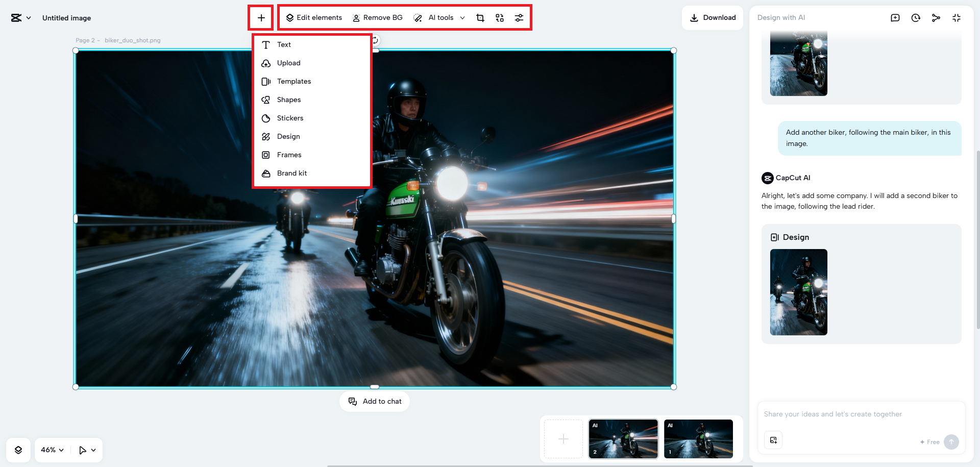Open the chat history clock icon
Viewport: 980px width, 467px height.
pos(916,18)
